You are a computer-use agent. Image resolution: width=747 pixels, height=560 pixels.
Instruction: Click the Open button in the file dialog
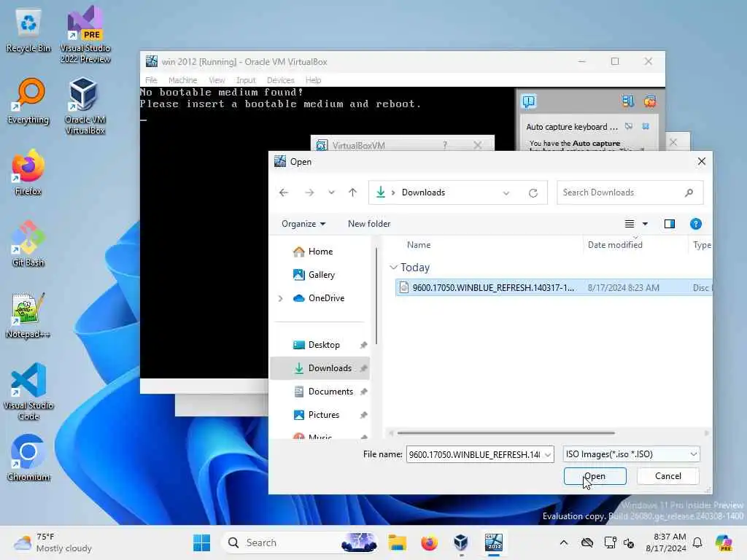pos(595,475)
